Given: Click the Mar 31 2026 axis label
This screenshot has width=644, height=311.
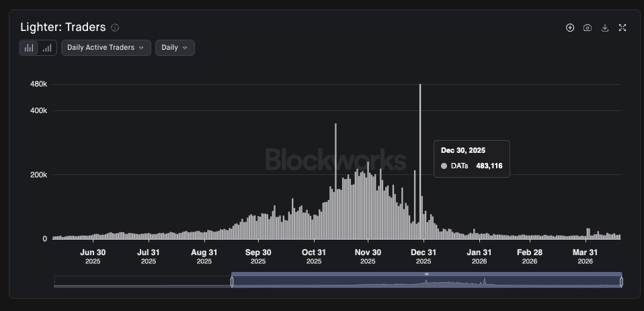Looking at the screenshot, I should 586,256.
